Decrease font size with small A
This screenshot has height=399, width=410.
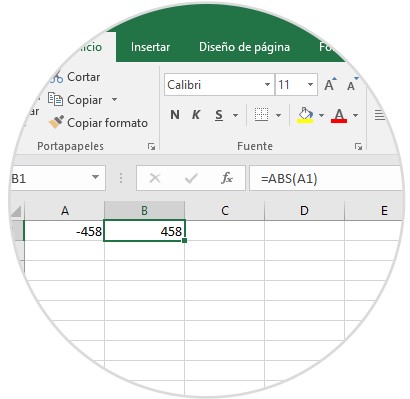352,85
